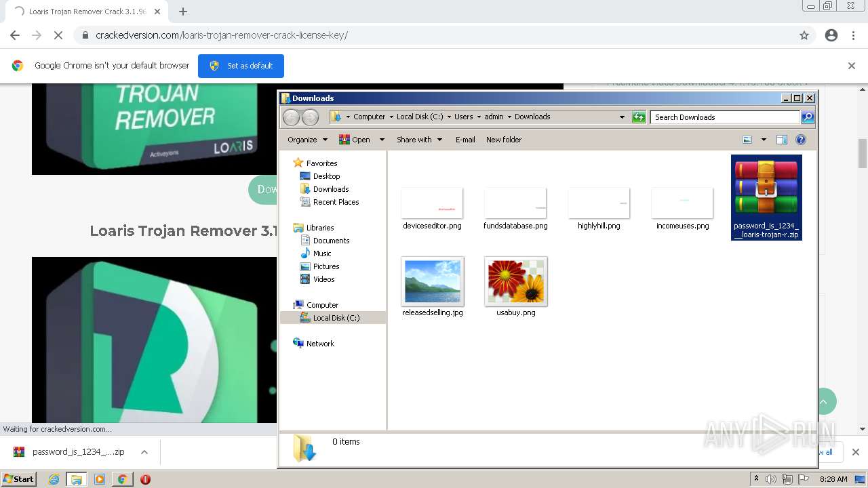
Task: Open explorer Help icon
Action: [x=801, y=140]
